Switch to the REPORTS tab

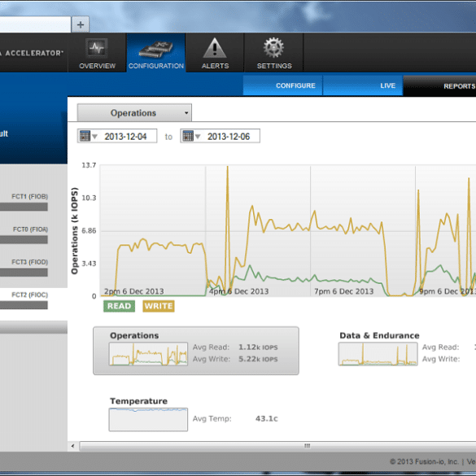click(x=440, y=86)
